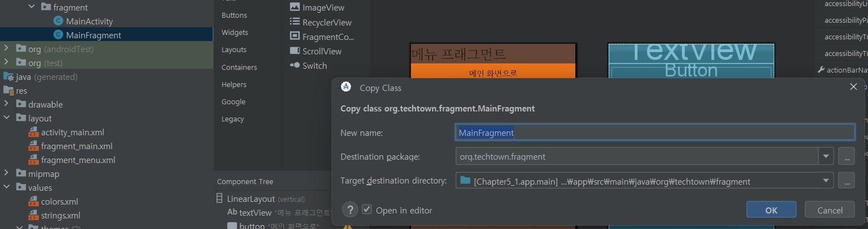Screen dimensions: 868x229
Task: Collapse the values folder
Action: (6, 187)
